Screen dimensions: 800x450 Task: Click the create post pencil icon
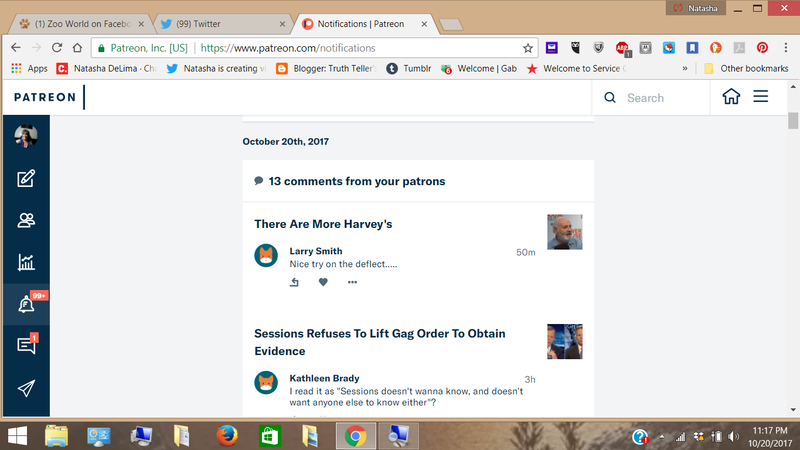25,180
